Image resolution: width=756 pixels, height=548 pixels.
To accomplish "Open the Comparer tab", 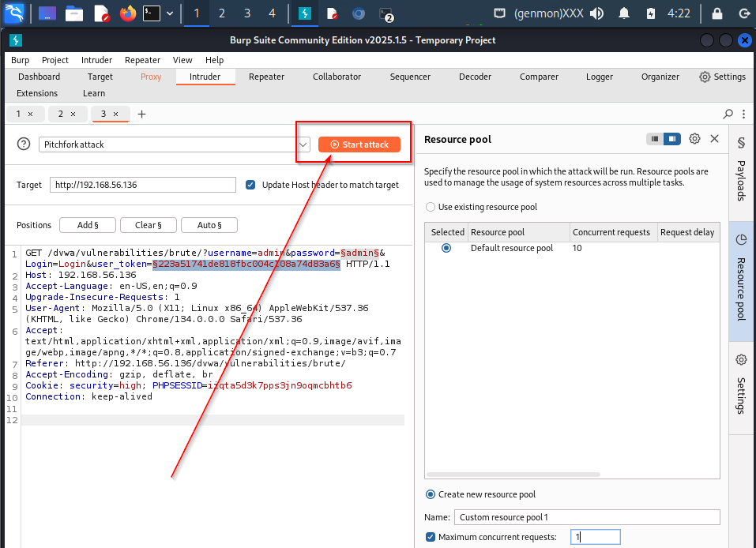I will tap(539, 77).
